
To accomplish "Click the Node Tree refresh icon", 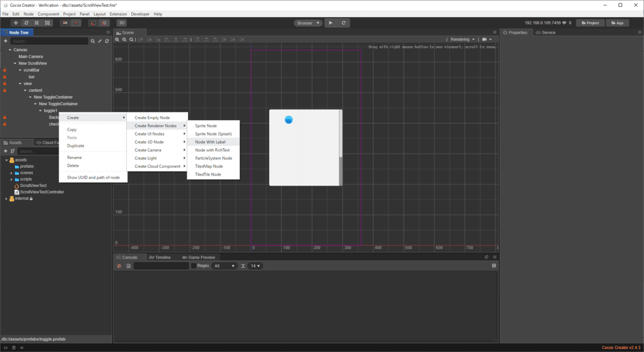I will point(107,41).
